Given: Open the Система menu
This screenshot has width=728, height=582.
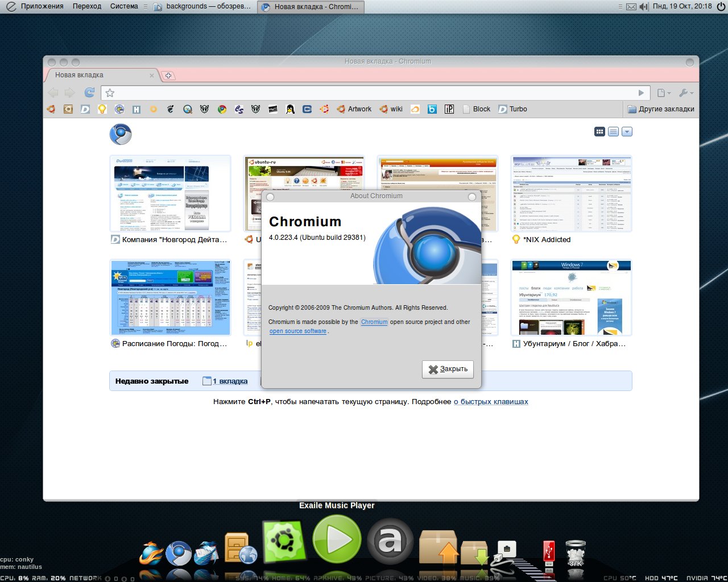Looking at the screenshot, I should (x=124, y=6).
